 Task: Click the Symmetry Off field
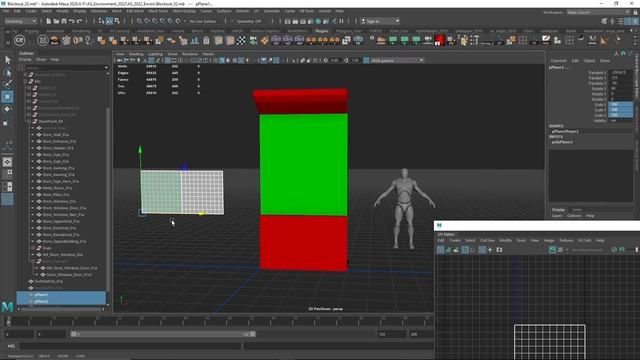click(249, 21)
